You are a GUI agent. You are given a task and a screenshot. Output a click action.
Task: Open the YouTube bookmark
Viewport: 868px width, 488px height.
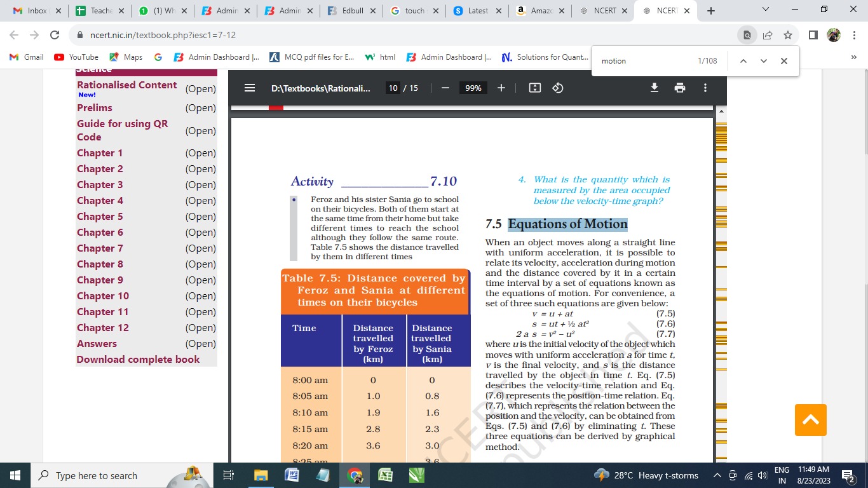point(76,57)
